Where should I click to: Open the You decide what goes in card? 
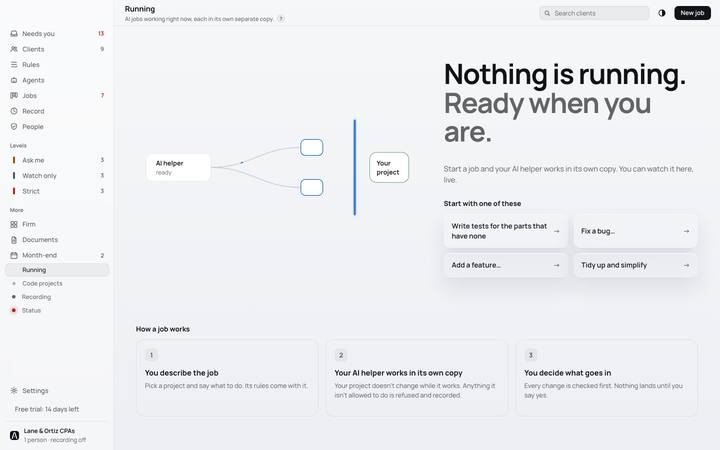click(x=607, y=378)
